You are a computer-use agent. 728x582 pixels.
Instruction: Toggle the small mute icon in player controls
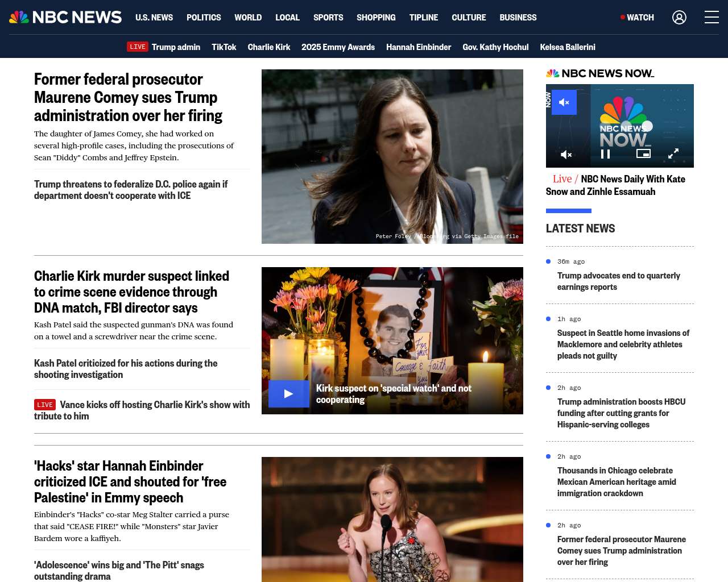(x=566, y=154)
